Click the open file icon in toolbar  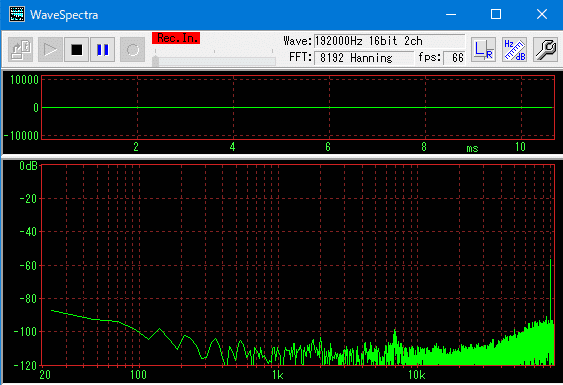pyautogui.click(x=20, y=50)
